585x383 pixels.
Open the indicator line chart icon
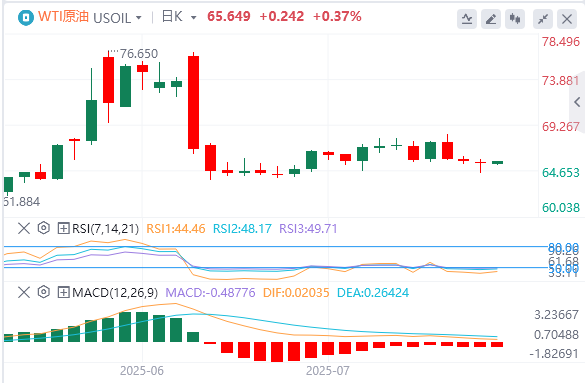click(x=467, y=19)
